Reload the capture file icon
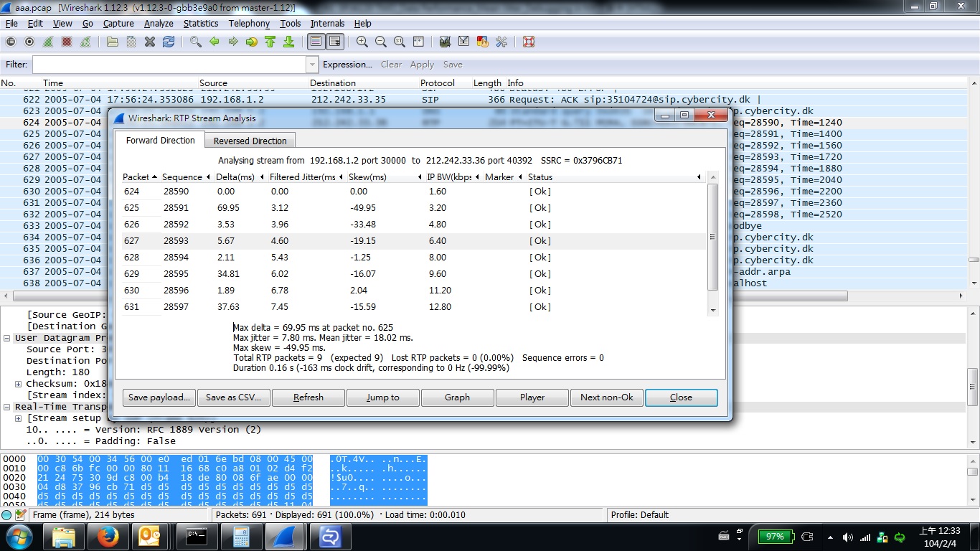The height and width of the screenshot is (551, 980). (x=169, y=42)
